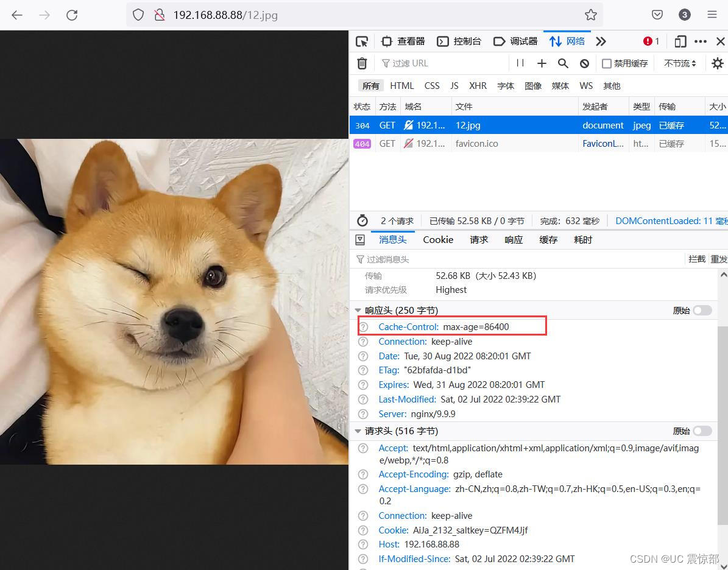Screen dimensions: 728x570
Task: Click the headers panel vertical scrollbar
Action: click(723, 424)
